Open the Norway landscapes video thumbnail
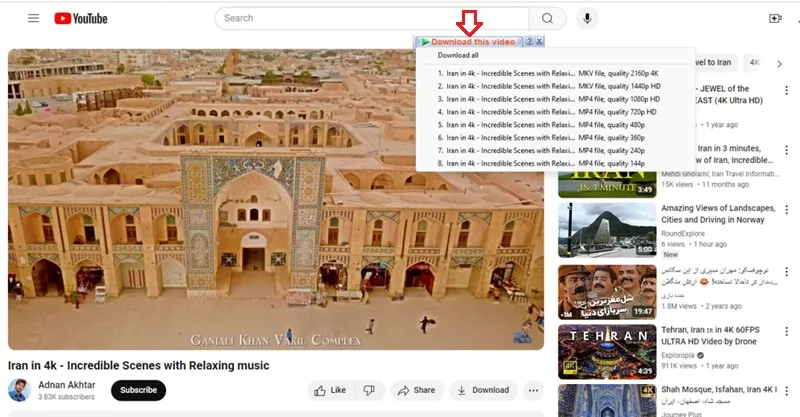800x417 pixels. click(607, 230)
